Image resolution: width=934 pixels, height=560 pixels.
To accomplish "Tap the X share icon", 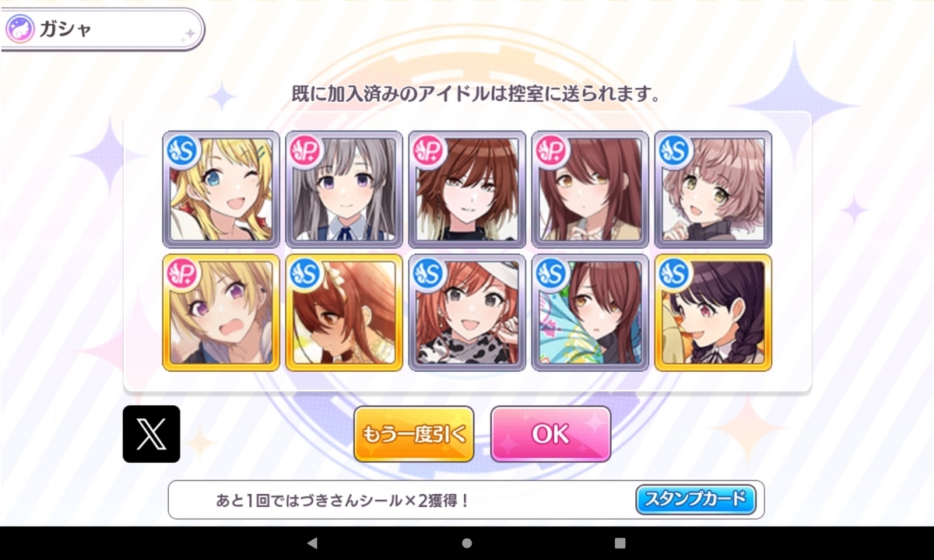I will [151, 434].
